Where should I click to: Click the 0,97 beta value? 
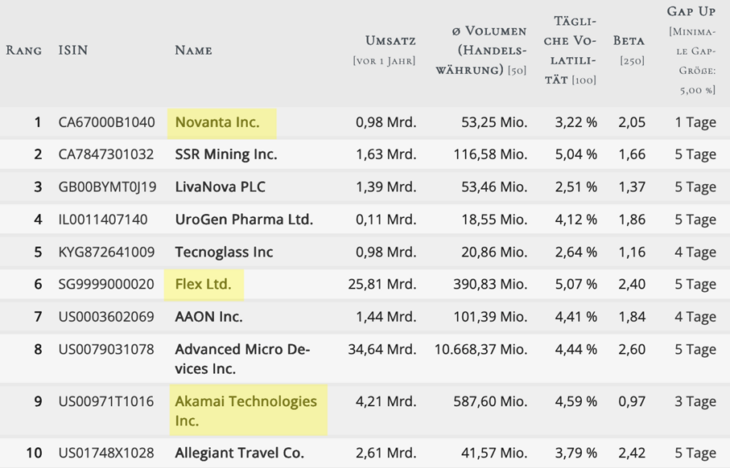(632, 401)
